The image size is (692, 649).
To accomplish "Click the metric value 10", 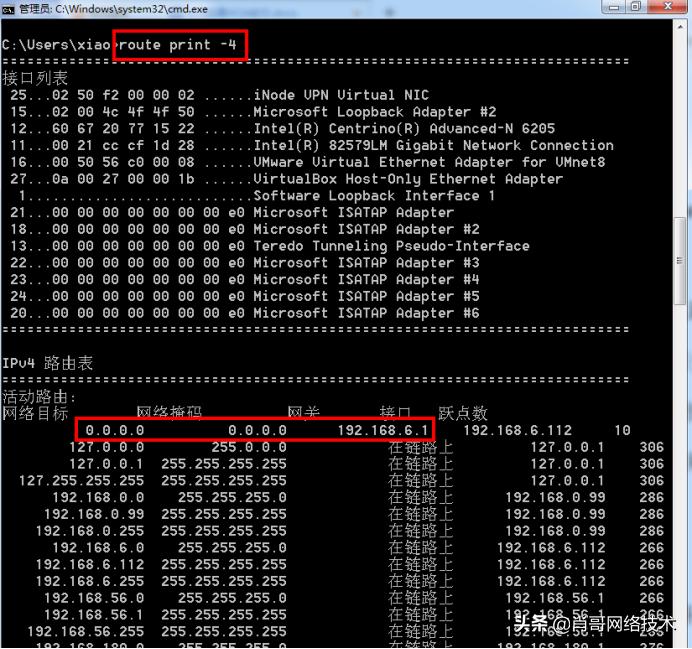I will click(623, 430).
